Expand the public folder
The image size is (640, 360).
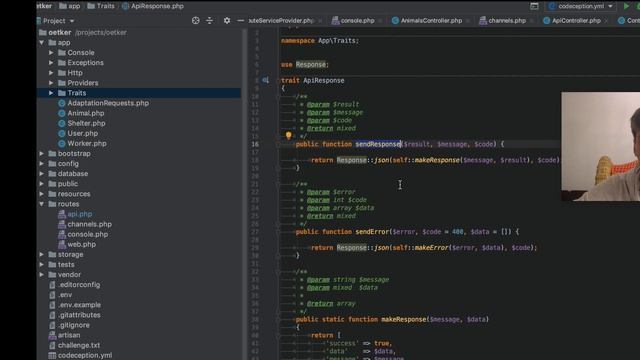pos(42,184)
